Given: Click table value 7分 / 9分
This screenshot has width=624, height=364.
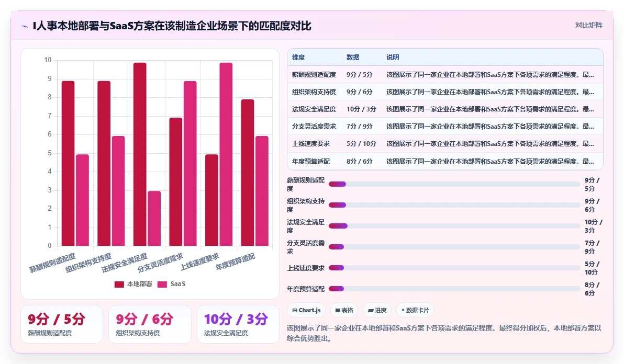Looking at the screenshot, I should point(359,127).
